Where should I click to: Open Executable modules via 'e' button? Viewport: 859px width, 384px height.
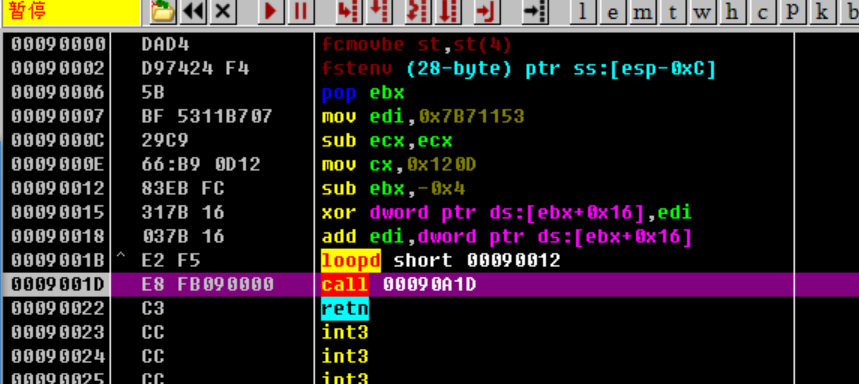[613, 12]
